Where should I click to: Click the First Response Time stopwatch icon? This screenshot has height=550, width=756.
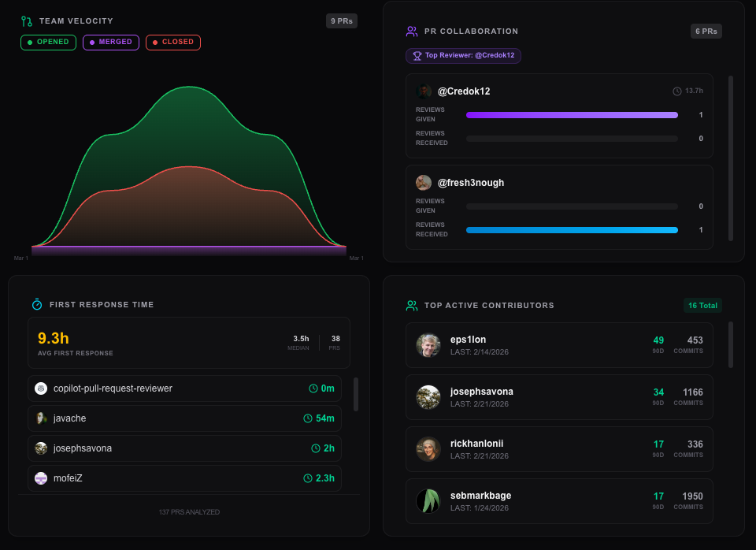pos(37,304)
